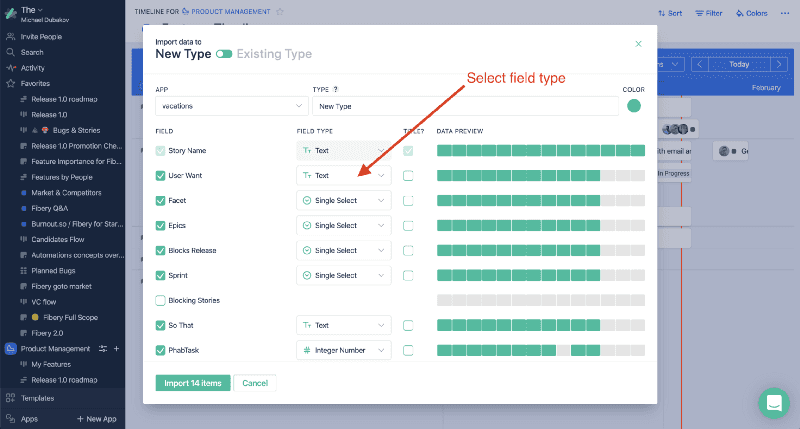The height and width of the screenshot is (429, 800).
Task: Uncheck the User Want field checkbox
Action: 160,175
